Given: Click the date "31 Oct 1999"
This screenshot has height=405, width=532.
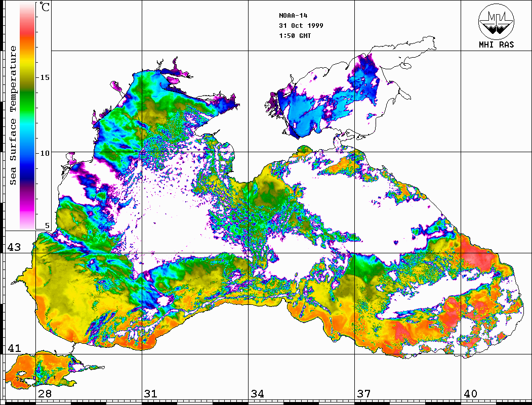Looking at the screenshot, I should click(x=301, y=25).
